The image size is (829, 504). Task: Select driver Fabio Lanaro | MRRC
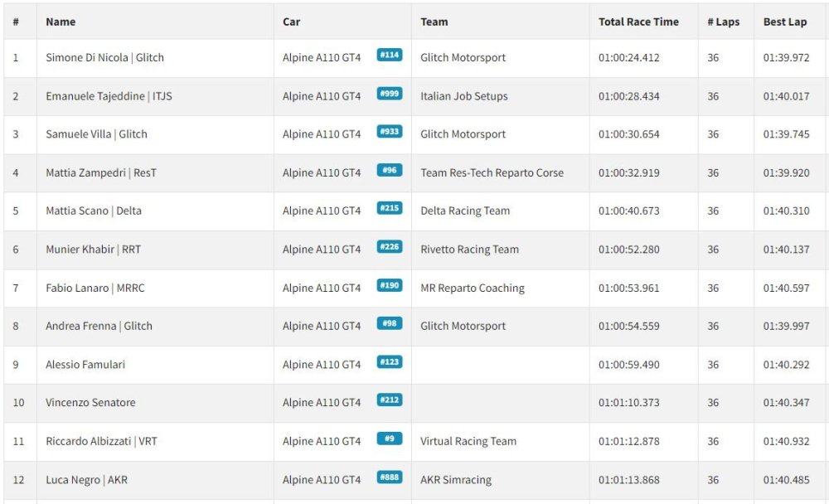click(95, 288)
